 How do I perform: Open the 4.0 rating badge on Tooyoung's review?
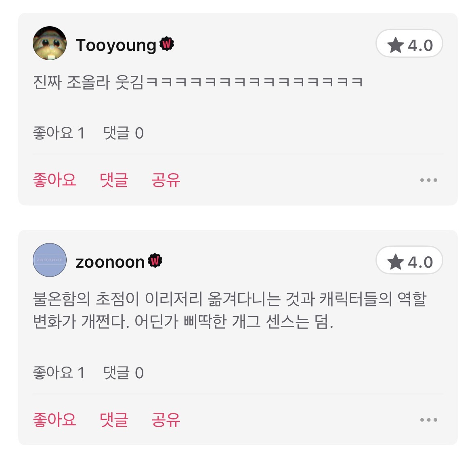409,45
